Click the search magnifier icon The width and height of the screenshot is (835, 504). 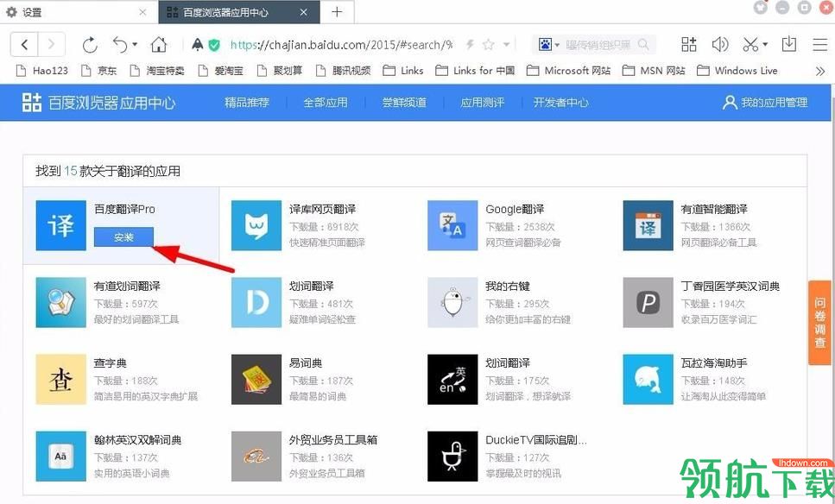pyautogui.click(x=643, y=45)
